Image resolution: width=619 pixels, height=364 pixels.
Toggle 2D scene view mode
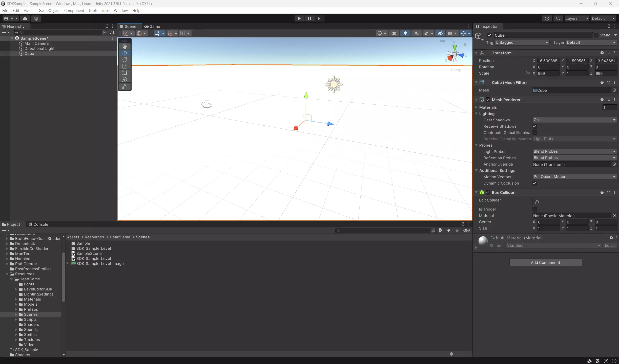(x=394, y=33)
